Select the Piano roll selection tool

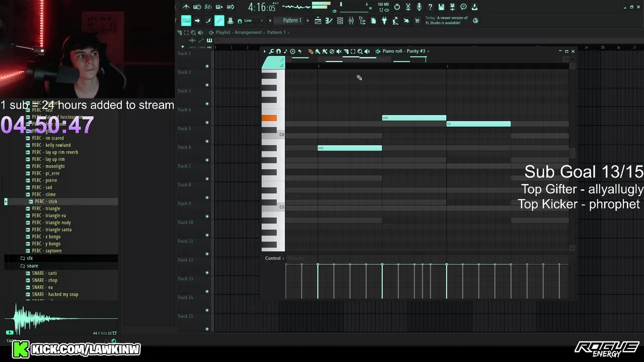pyautogui.click(x=353, y=51)
